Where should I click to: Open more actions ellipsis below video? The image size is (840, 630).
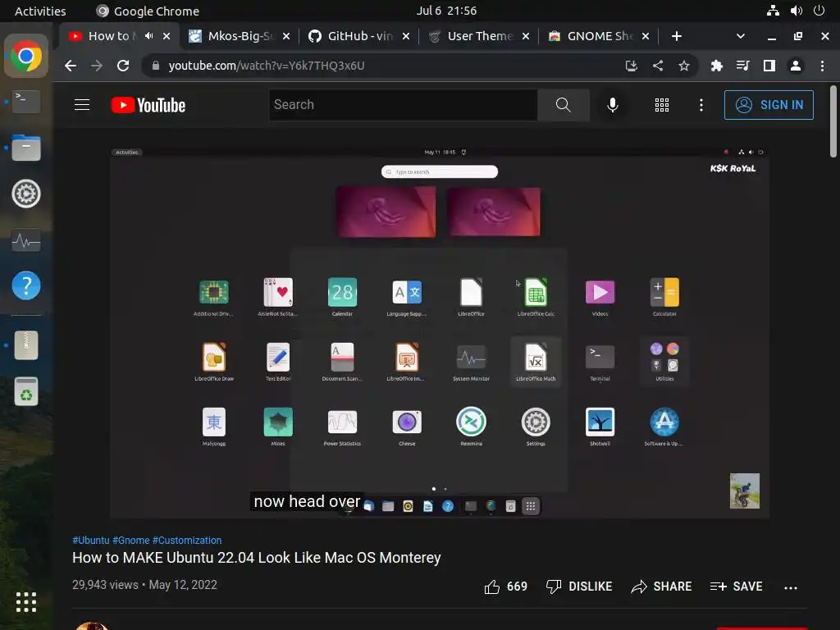pos(791,587)
